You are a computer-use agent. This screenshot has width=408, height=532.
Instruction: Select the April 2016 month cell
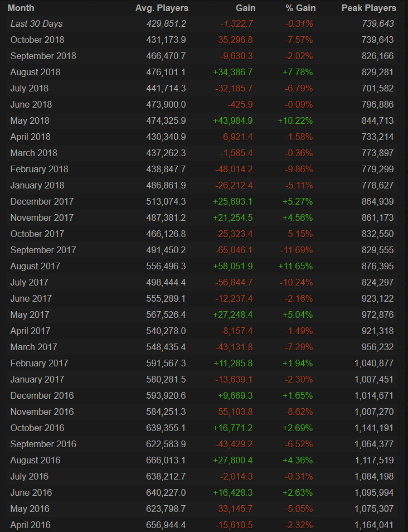point(31,525)
